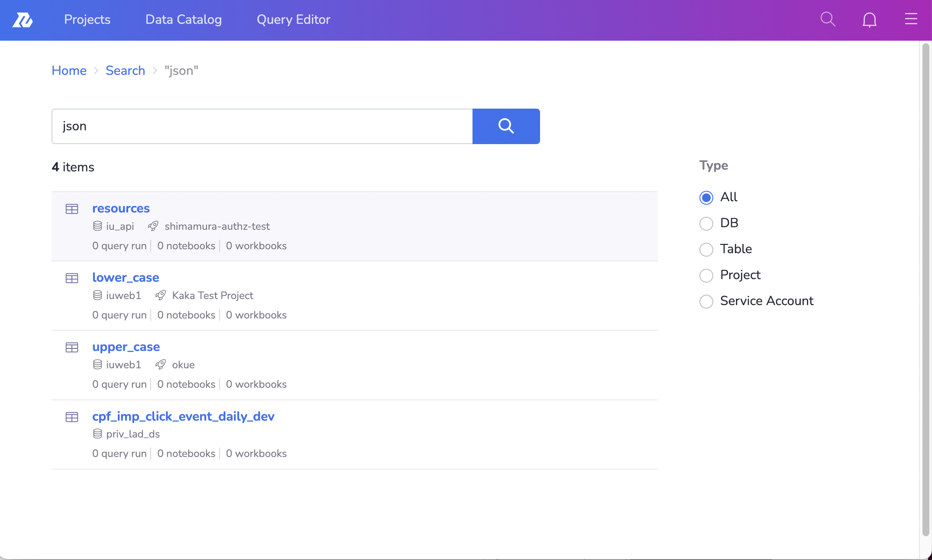Filter results by Table type
Viewport: 932px width, 560px height.
coord(706,249)
